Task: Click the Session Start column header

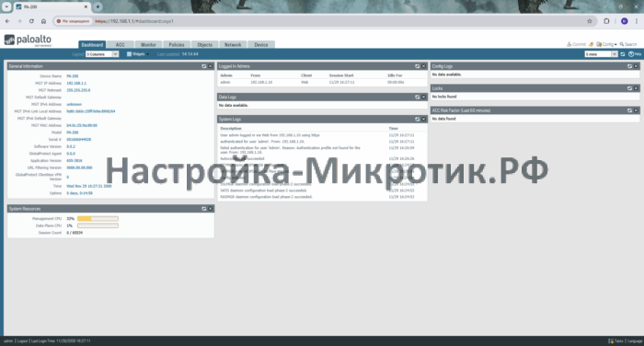Action: point(341,75)
